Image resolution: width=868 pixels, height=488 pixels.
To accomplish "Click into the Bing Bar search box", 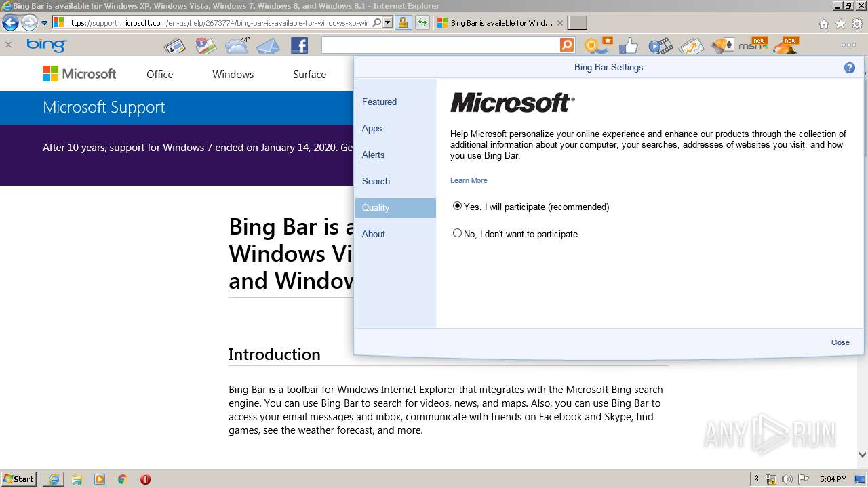I will (441, 45).
